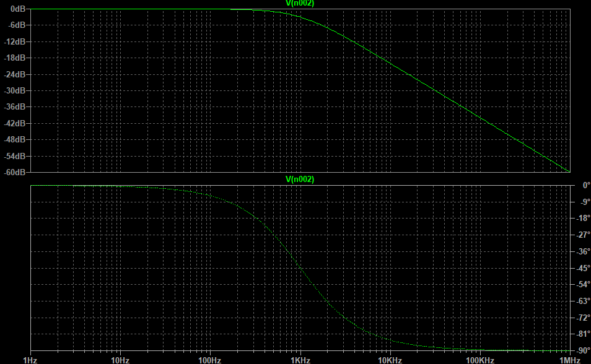The image size is (591, 364).
Task: Click the 0dB label on the magnitude axis
Action: pyautogui.click(x=18, y=9)
